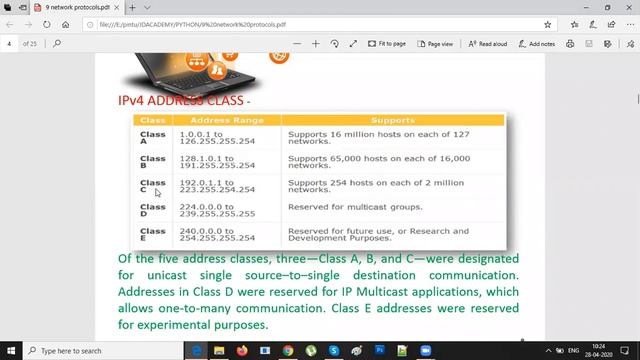Search in PDF with magnifier icon

[x=57, y=43]
